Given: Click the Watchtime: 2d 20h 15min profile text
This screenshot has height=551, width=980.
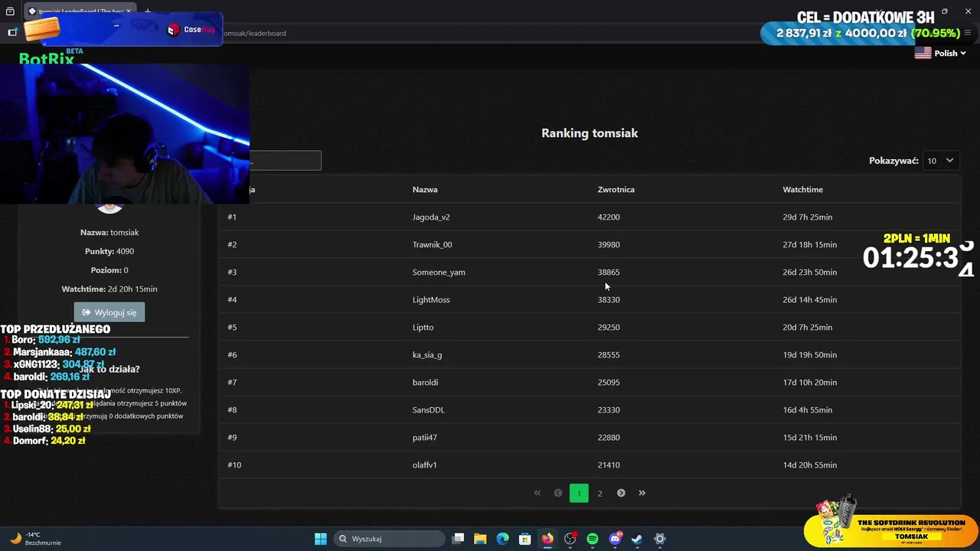Looking at the screenshot, I should coord(109,289).
